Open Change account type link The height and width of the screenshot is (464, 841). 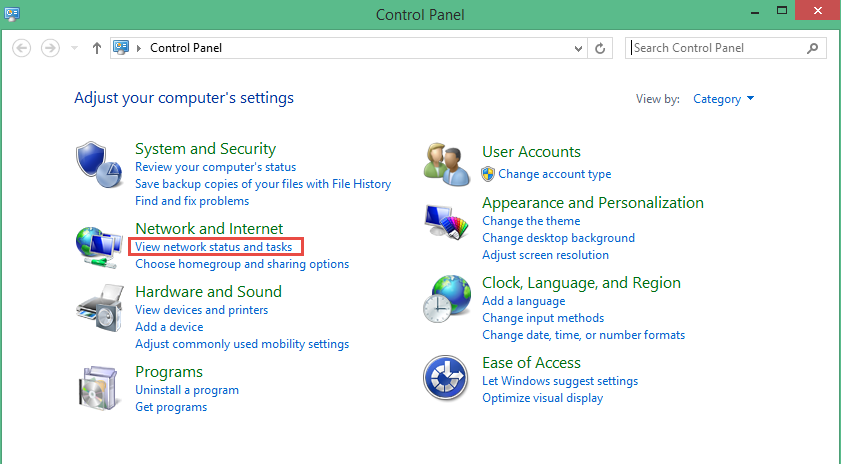[x=555, y=174]
